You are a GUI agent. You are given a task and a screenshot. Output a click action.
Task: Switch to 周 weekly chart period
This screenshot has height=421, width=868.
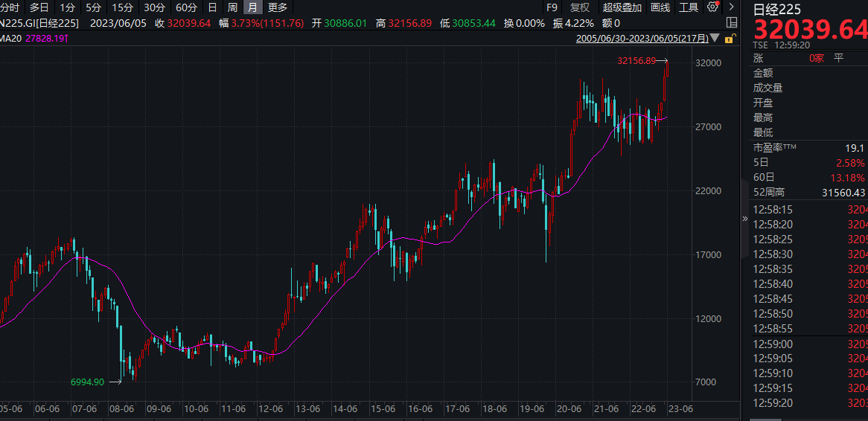click(x=232, y=7)
